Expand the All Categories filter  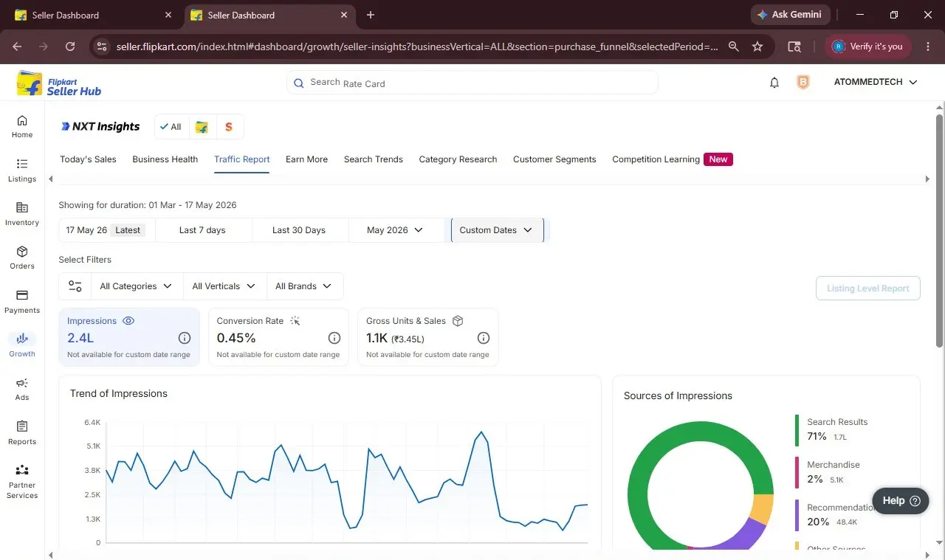click(137, 286)
